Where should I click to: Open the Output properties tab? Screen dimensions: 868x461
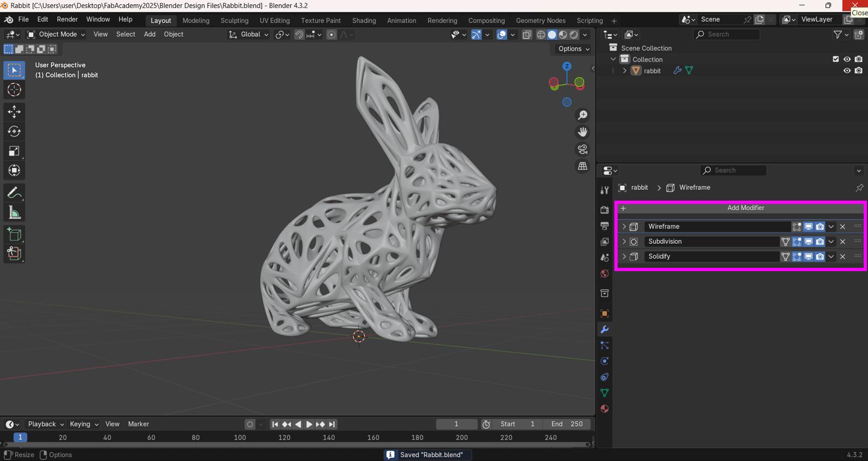[605, 225]
